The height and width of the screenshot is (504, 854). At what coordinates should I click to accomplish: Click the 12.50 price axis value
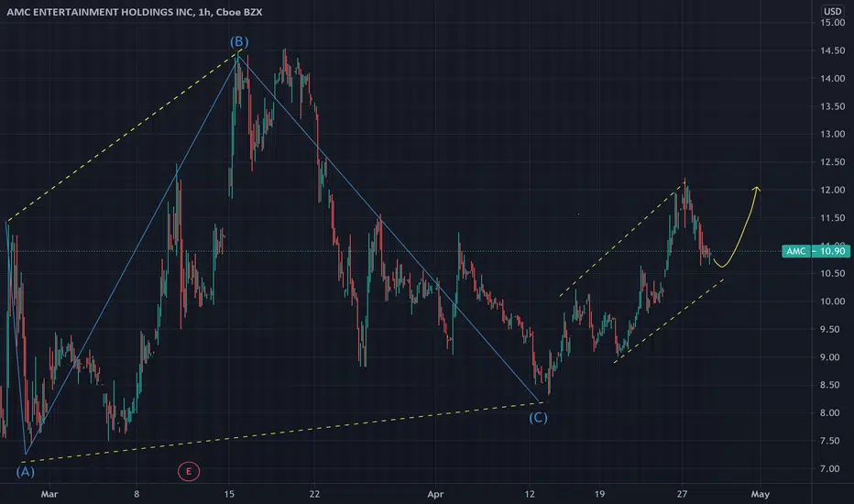(x=833, y=162)
